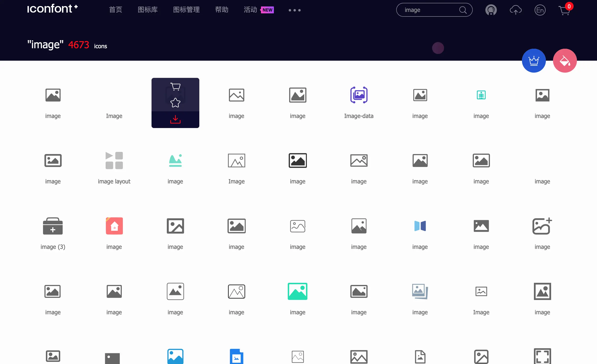Image resolution: width=597 pixels, height=364 pixels.
Task: Open the 图标库 menu item
Action: click(x=147, y=10)
